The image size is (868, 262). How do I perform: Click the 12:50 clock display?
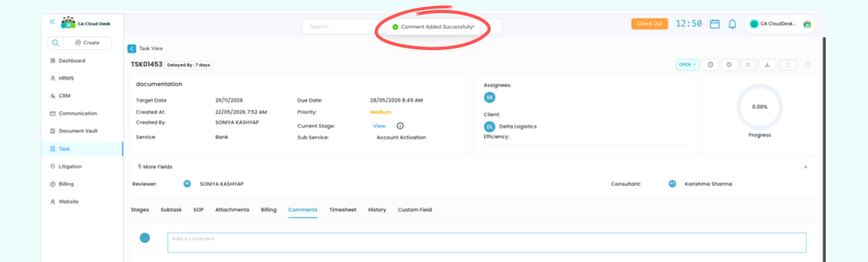pos(689,24)
